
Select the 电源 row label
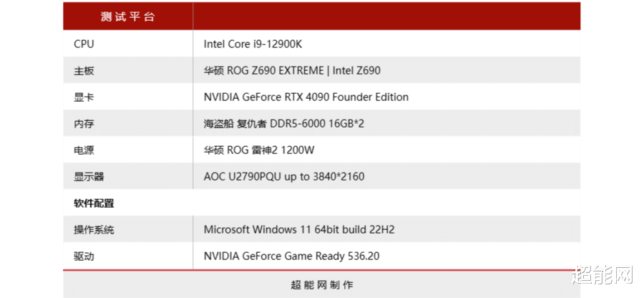84,150
